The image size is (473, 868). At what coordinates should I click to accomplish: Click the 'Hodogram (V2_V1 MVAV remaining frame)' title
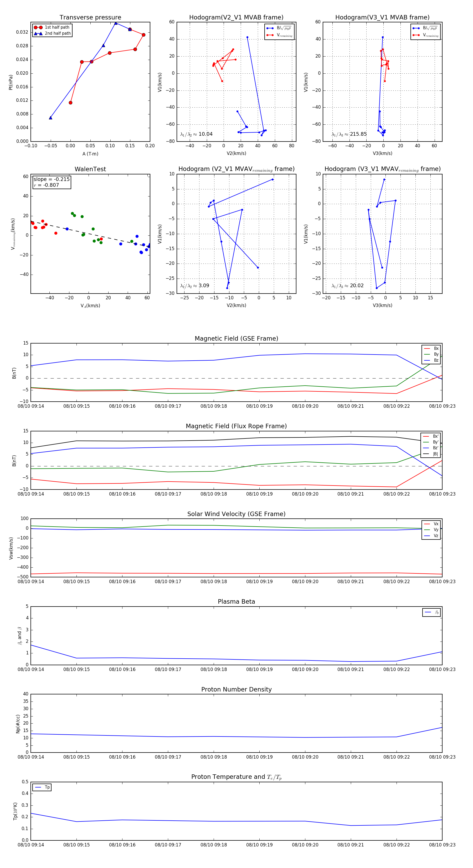236,169
